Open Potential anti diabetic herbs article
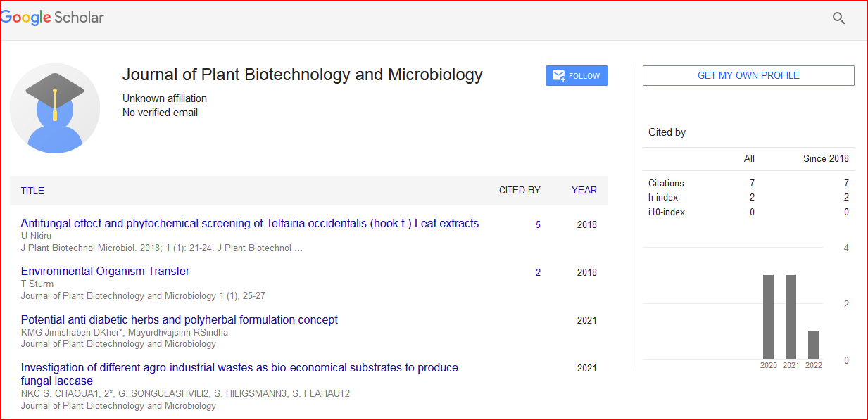 179,319
